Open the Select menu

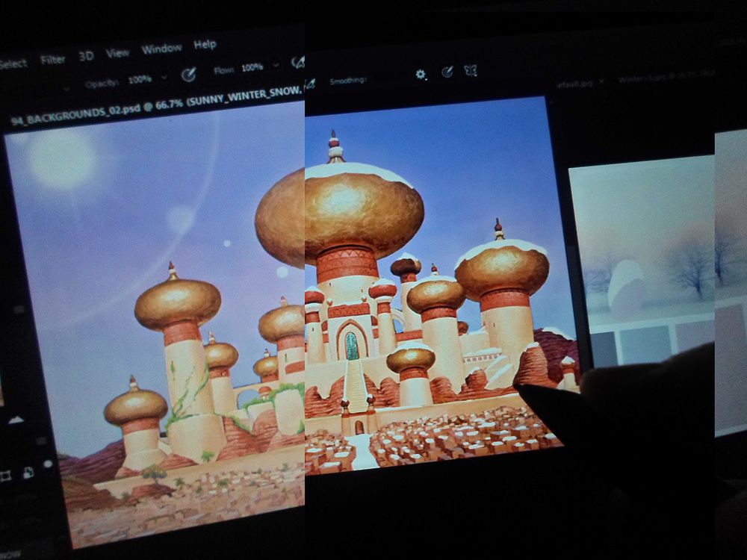[x=13, y=63]
